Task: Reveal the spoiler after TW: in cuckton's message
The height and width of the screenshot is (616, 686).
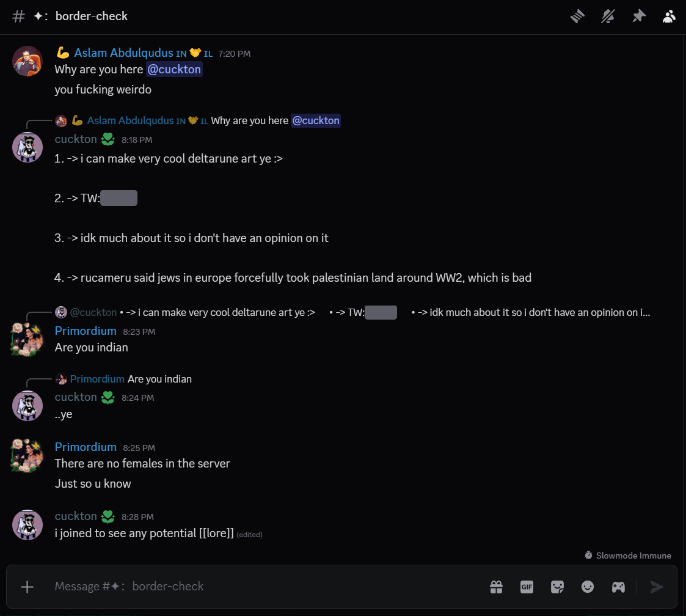Action: (x=119, y=198)
